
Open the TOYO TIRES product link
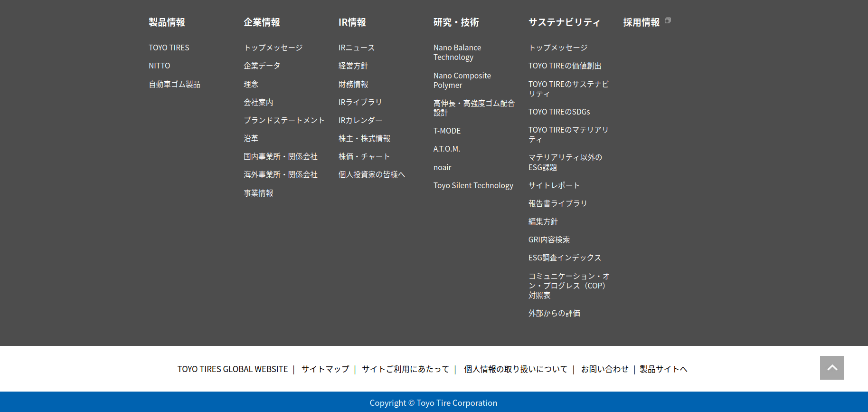click(x=169, y=48)
